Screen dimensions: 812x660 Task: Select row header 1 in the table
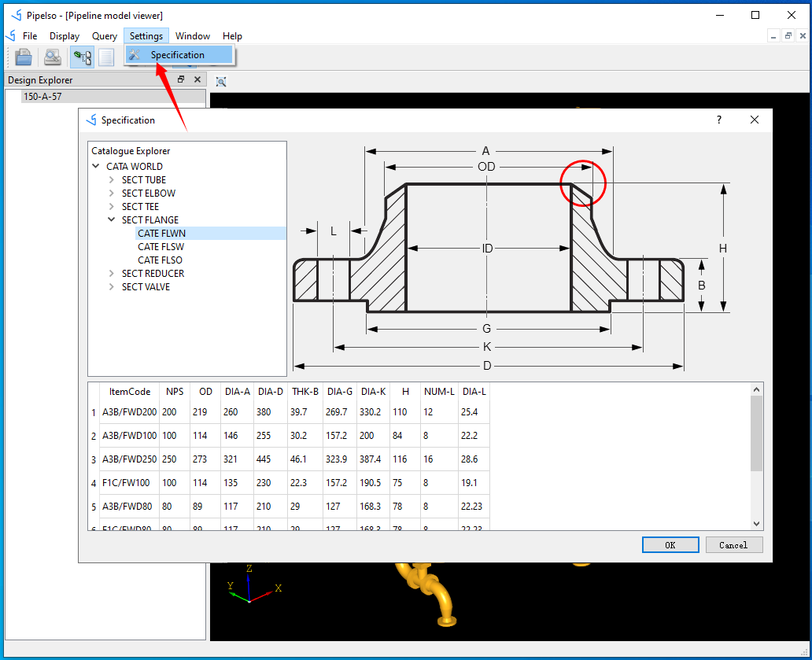(x=94, y=412)
